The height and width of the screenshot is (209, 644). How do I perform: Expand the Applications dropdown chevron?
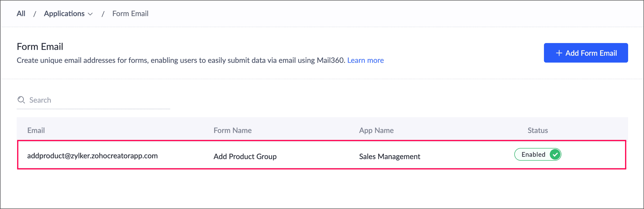coord(90,14)
